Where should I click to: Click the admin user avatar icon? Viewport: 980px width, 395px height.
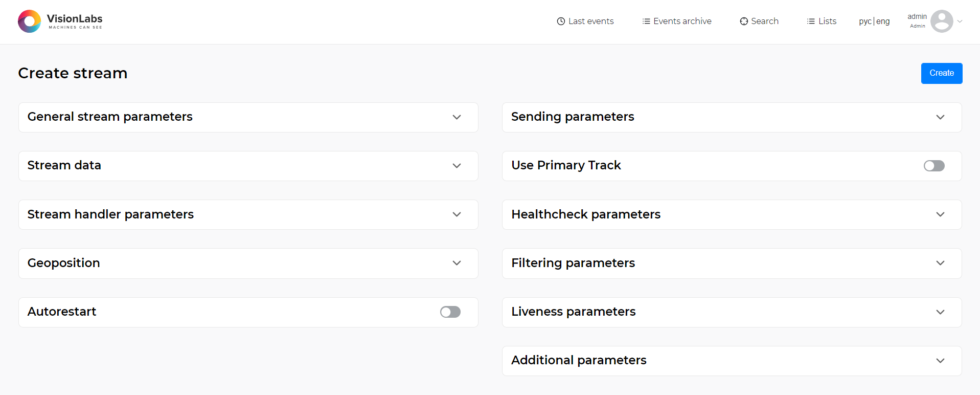tap(941, 21)
